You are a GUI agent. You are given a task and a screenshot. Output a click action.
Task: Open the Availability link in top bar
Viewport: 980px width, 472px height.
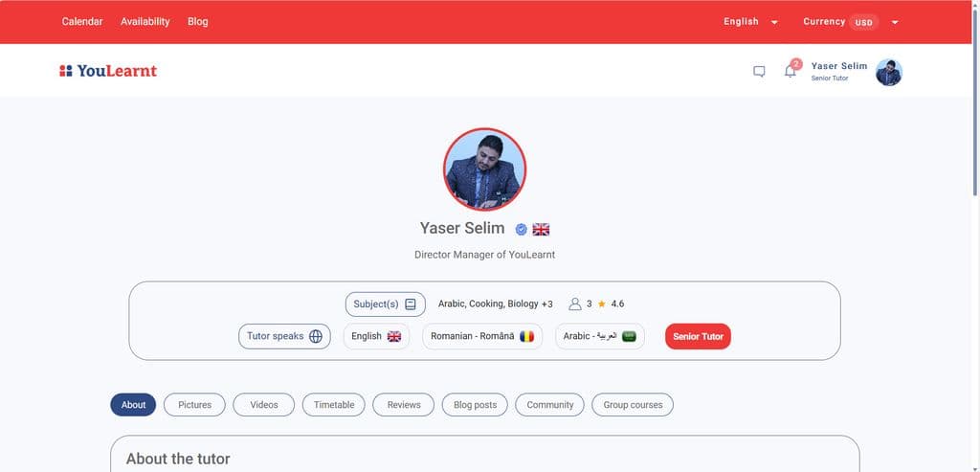coord(145,21)
